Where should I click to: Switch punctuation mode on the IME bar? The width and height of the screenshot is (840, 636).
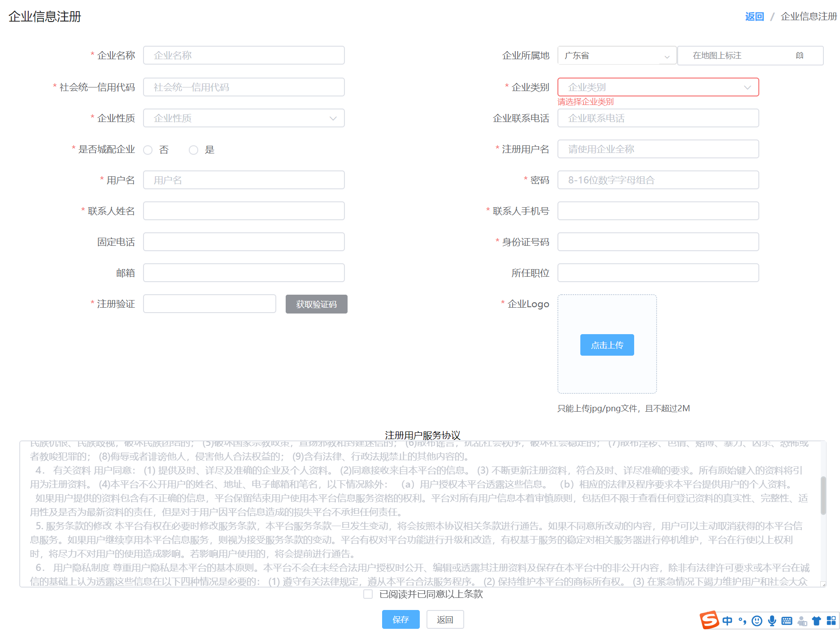click(x=742, y=621)
